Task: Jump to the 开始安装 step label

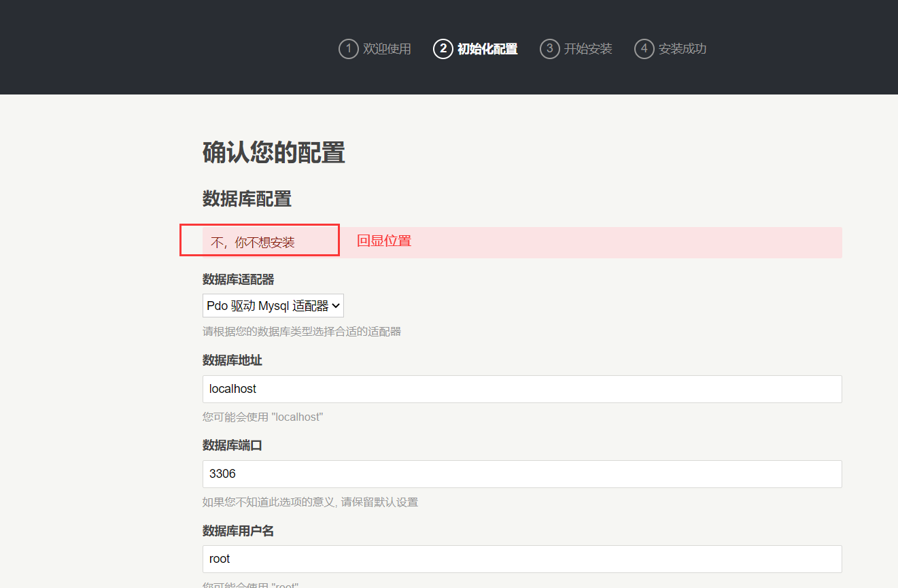Action: tap(588, 49)
